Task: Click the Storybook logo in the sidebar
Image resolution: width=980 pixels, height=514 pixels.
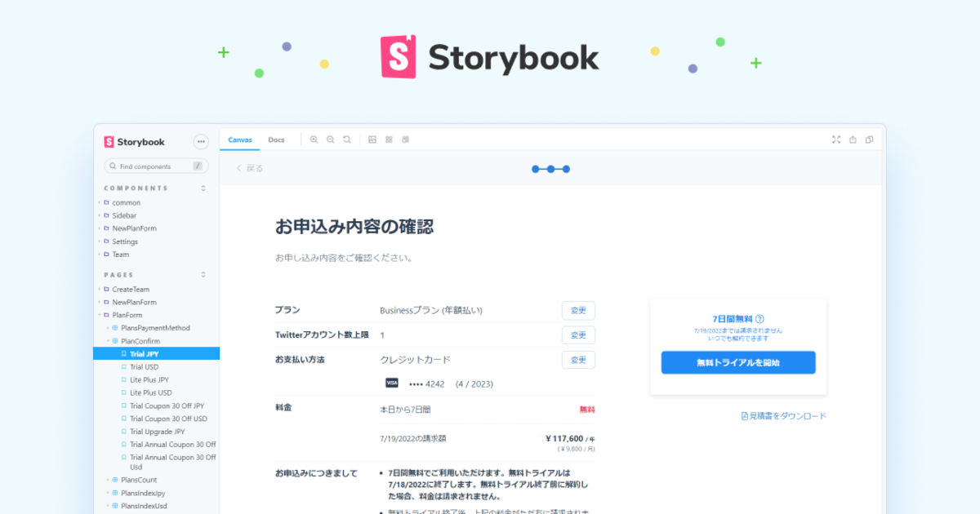Action: (x=135, y=142)
